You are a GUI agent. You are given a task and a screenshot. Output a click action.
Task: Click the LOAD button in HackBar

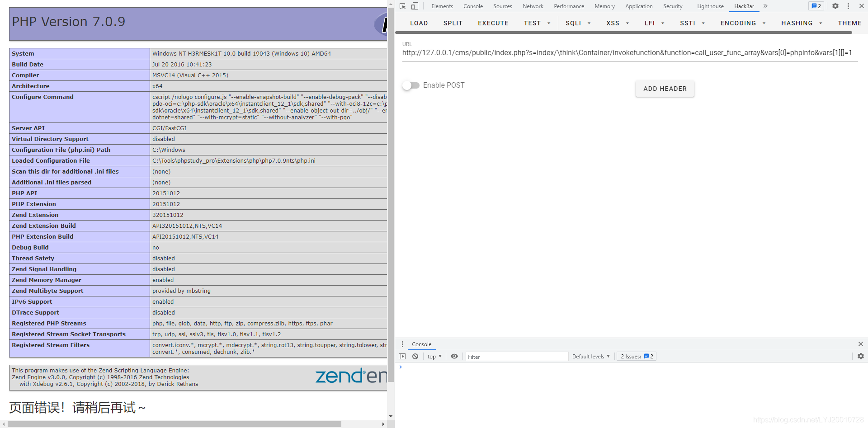pyautogui.click(x=419, y=23)
